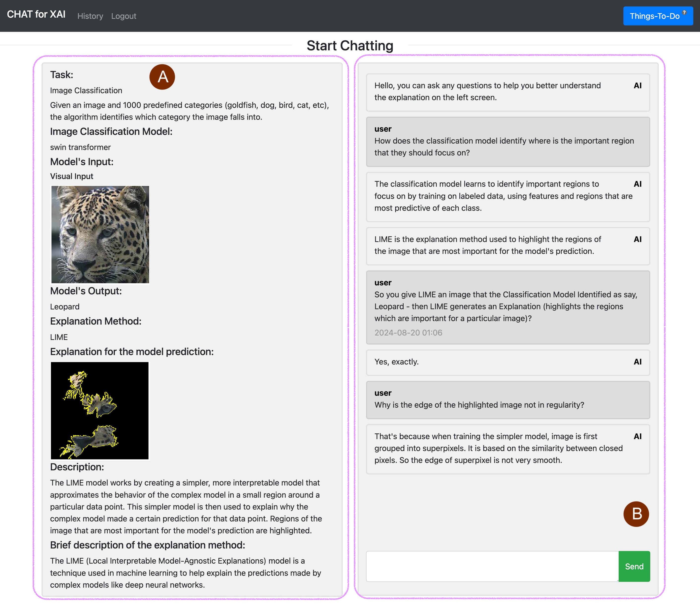Click the LIME explanation highlighted image
This screenshot has height=605, width=700.
[100, 411]
